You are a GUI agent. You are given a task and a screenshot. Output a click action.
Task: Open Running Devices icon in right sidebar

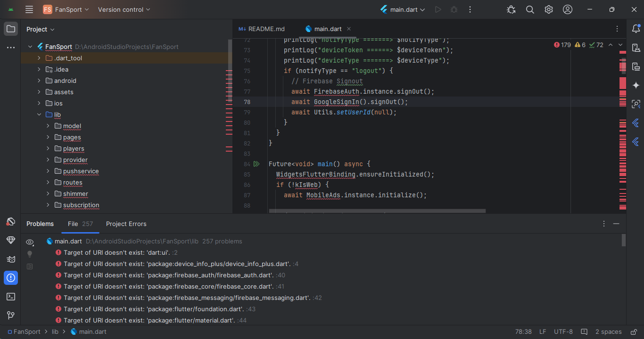click(636, 104)
